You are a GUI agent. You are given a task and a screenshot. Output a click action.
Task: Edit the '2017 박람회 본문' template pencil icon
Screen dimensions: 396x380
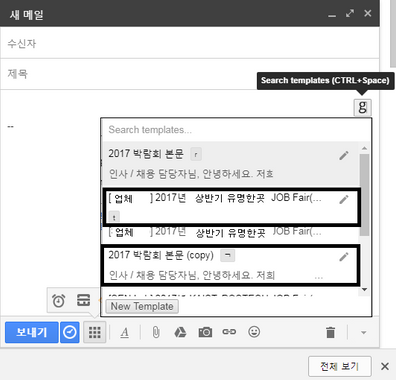344,155
